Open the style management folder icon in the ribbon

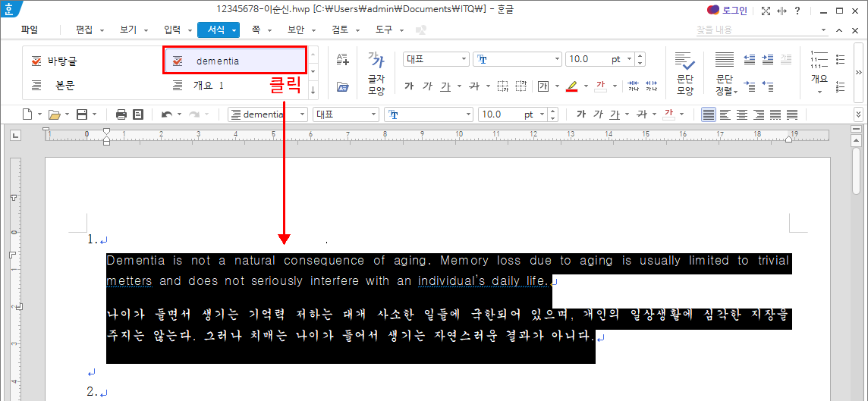coord(343,86)
